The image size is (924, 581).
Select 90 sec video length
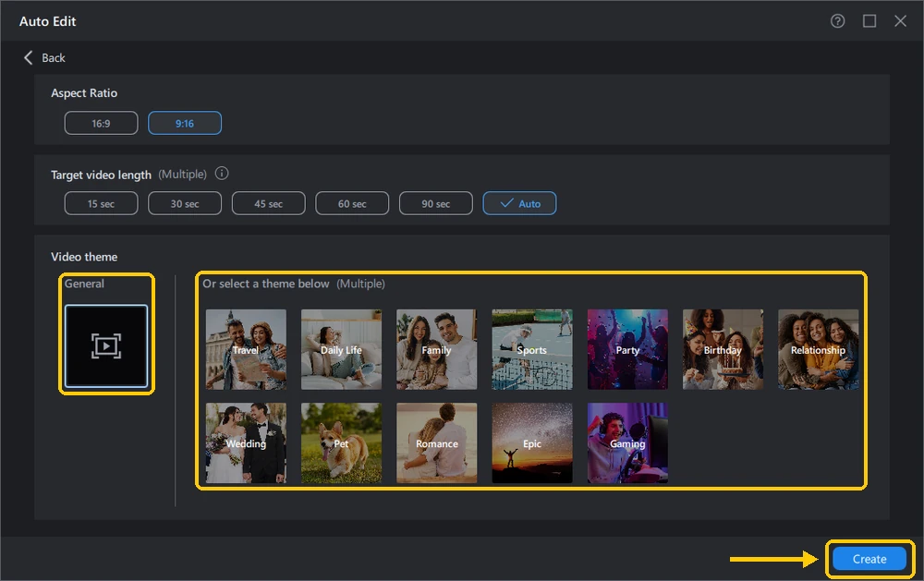point(435,203)
